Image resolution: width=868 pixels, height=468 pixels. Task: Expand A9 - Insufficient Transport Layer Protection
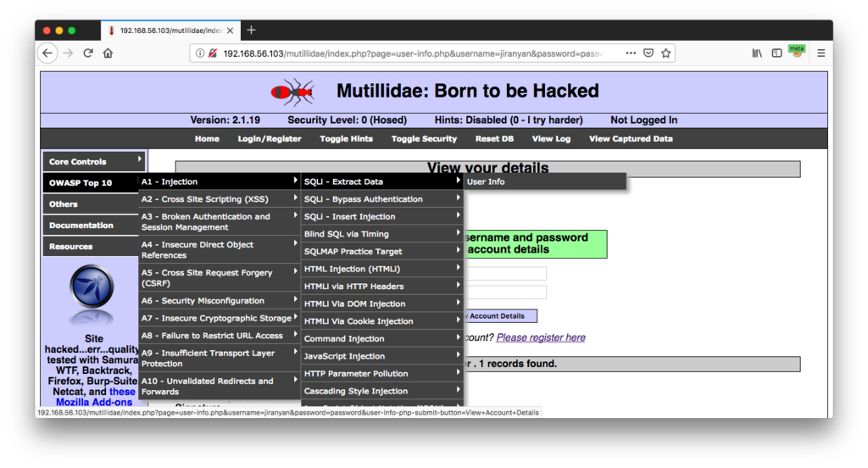(x=220, y=359)
